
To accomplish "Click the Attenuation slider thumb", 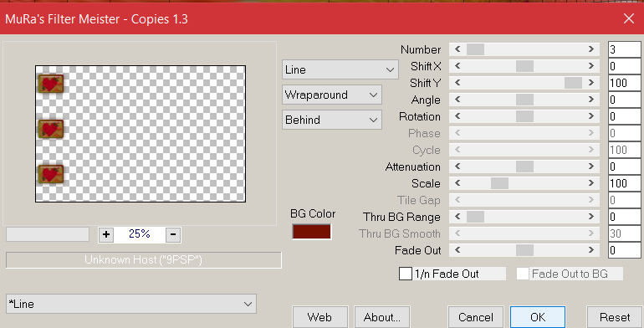I will (525, 167).
